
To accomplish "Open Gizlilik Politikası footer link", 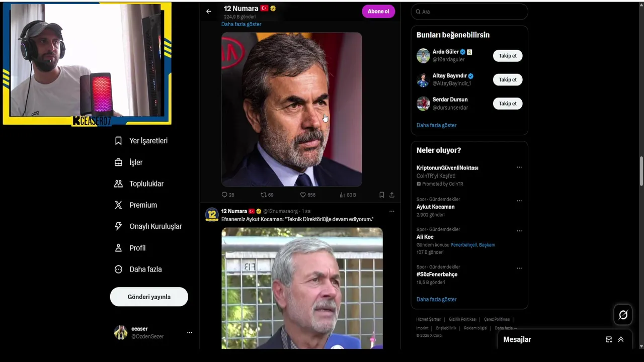I will [x=462, y=319].
